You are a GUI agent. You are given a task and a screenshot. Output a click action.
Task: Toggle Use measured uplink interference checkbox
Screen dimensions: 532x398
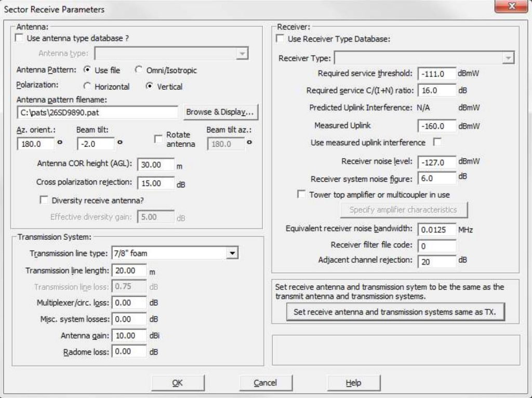coord(437,142)
